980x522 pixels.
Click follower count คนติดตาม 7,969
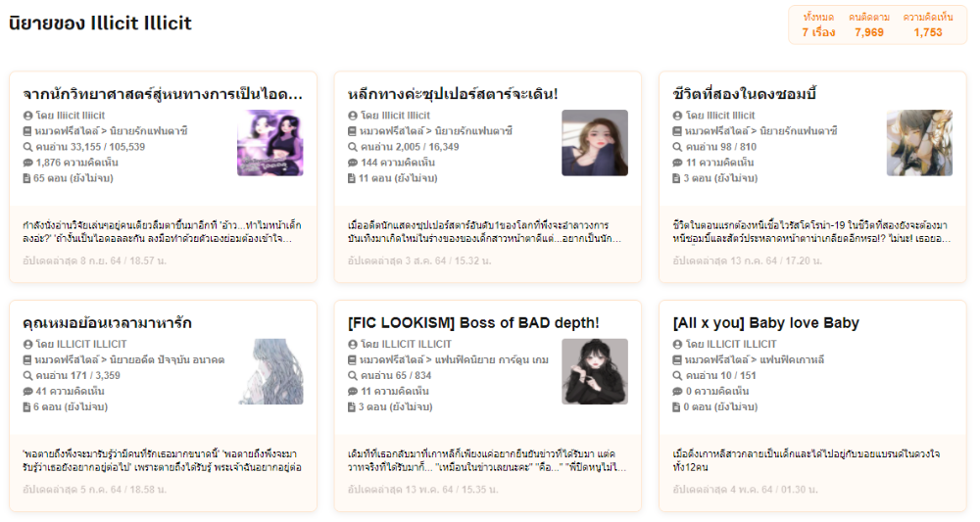(x=869, y=25)
